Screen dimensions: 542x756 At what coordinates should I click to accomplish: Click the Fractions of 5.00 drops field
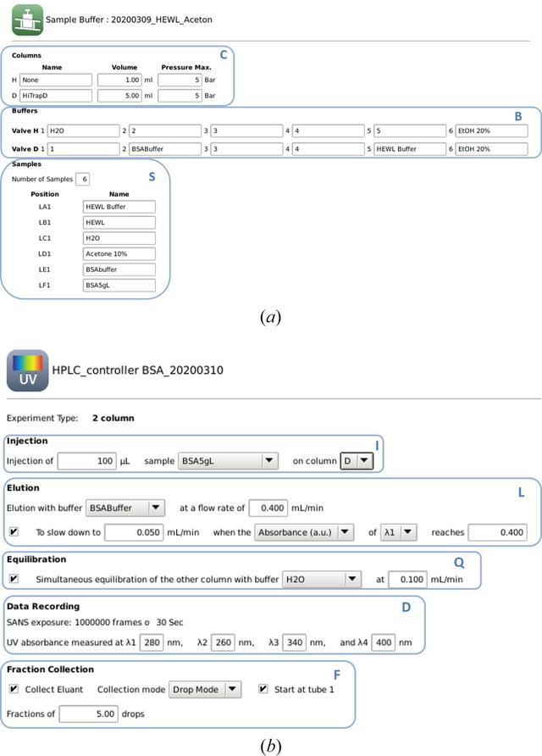89,714
